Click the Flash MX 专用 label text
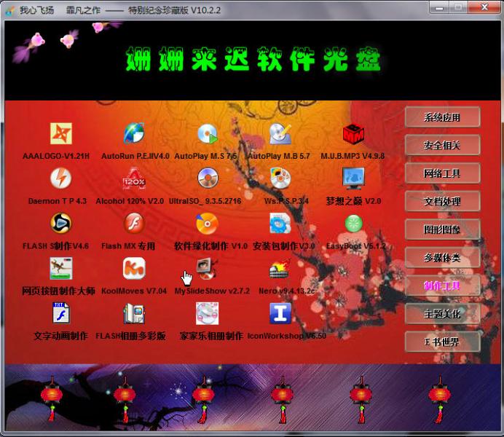Image resolution: width=504 pixels, height=437 pixels. pos(128,246)
